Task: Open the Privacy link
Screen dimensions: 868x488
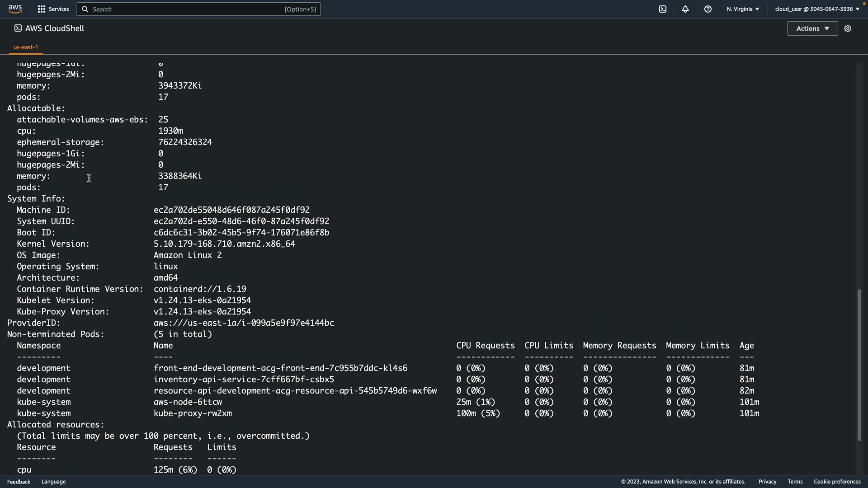Action: click(767, 482)
